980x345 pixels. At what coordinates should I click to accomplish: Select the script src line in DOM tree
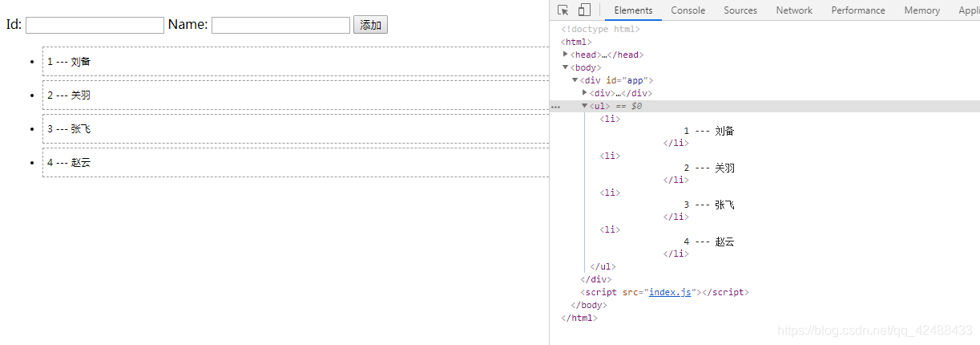click(665, 293)
